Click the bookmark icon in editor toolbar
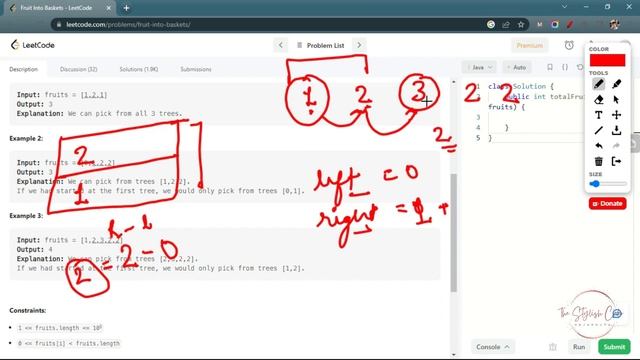 point(550,67)
